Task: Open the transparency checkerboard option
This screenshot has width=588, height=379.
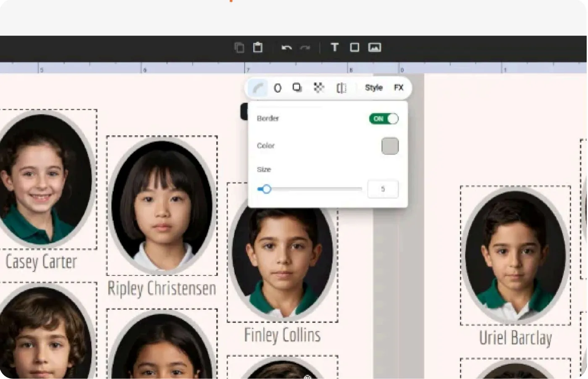Action: [319, 87]
